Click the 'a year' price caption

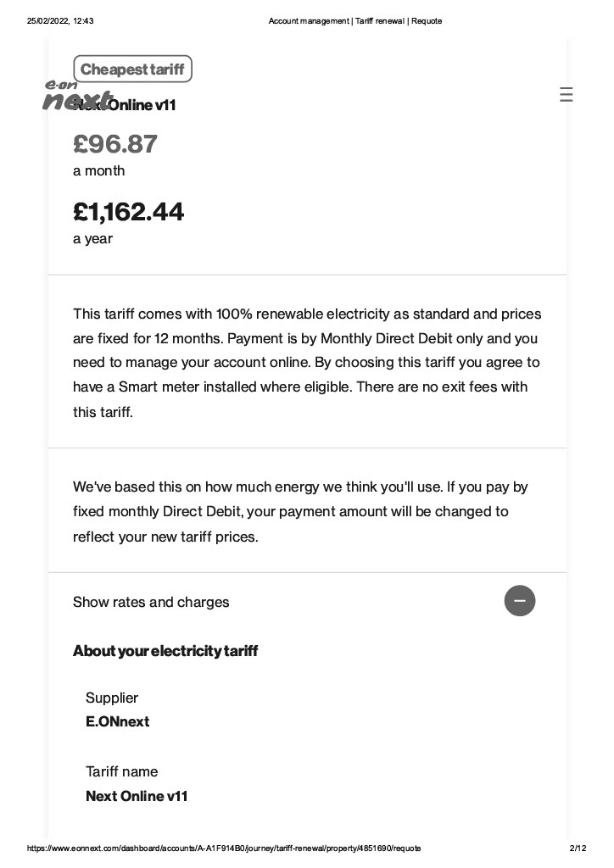click(x=93, y=238)
